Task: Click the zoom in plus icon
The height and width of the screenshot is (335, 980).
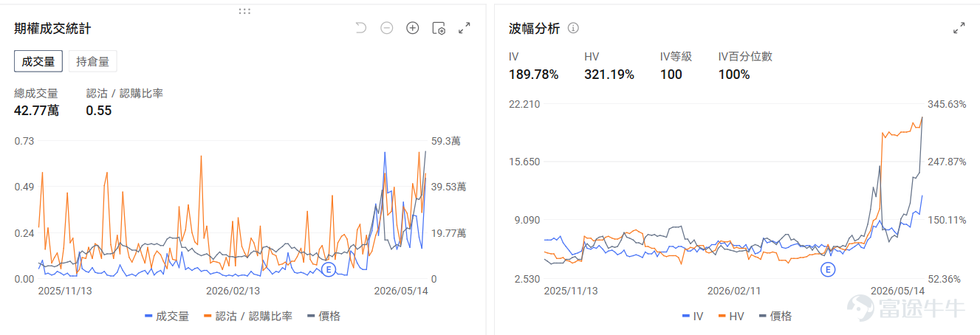Action: (x=413, y=28)
